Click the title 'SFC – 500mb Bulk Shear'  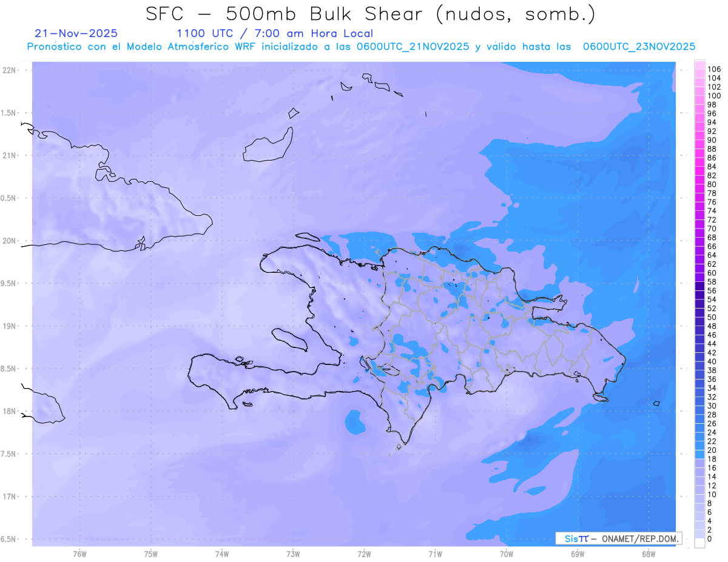(x=288, y=13)
